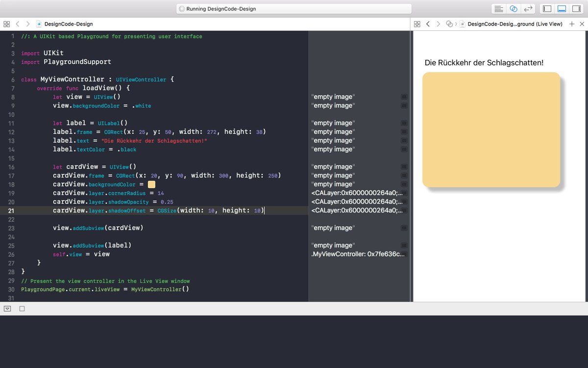Click the import PlaygroundSupport line

tap(66, 62)
